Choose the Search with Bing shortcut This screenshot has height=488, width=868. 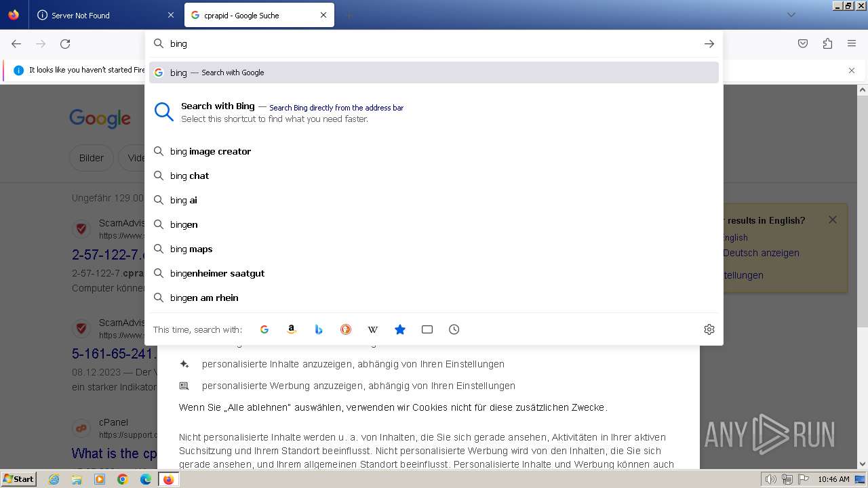(x=434, y=113)
